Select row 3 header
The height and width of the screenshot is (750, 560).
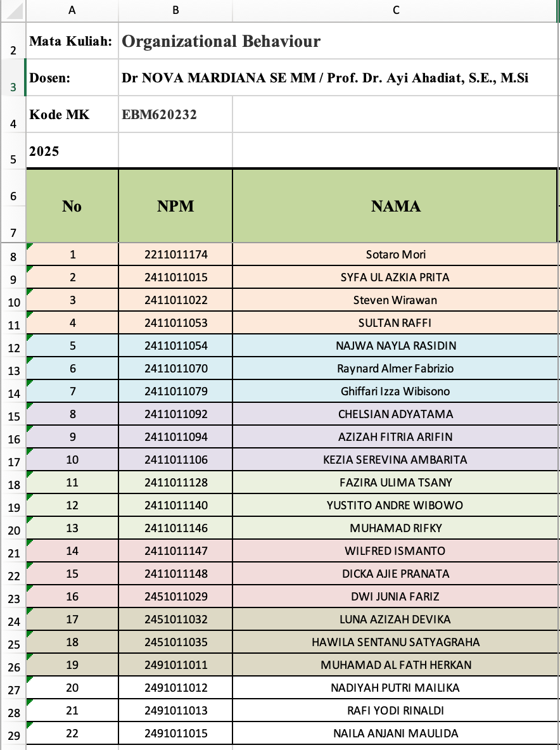[13, 78]
